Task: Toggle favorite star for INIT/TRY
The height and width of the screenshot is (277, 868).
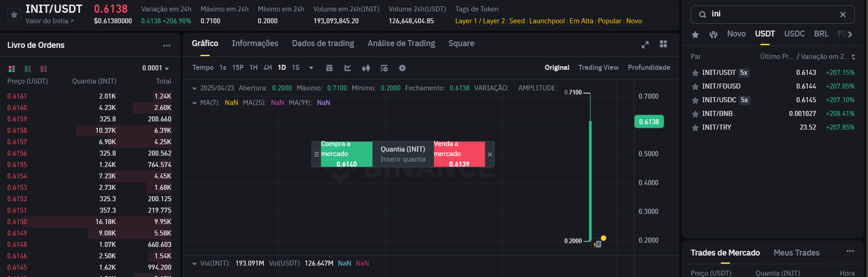Action: point(695,128)
